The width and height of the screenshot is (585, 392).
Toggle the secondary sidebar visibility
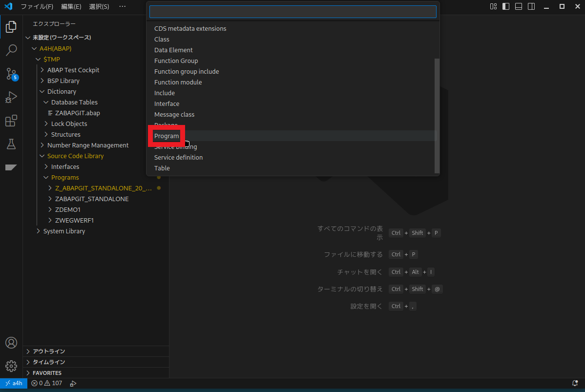531,6
